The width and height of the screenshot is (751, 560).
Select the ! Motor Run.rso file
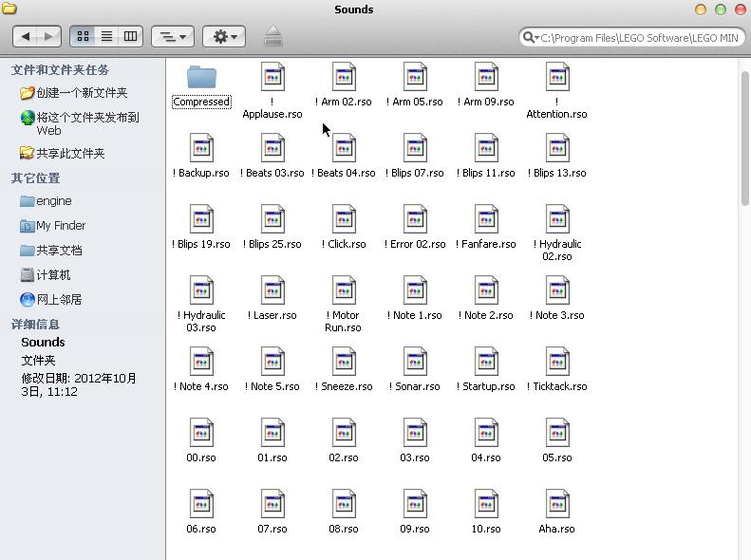click(x=344, y=305)
